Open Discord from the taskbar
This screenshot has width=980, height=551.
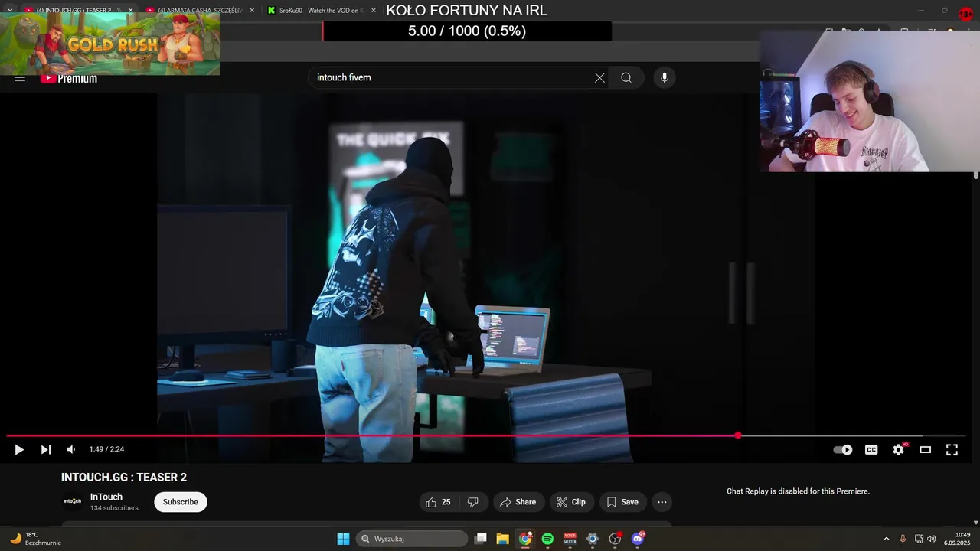tap(638, 539)
